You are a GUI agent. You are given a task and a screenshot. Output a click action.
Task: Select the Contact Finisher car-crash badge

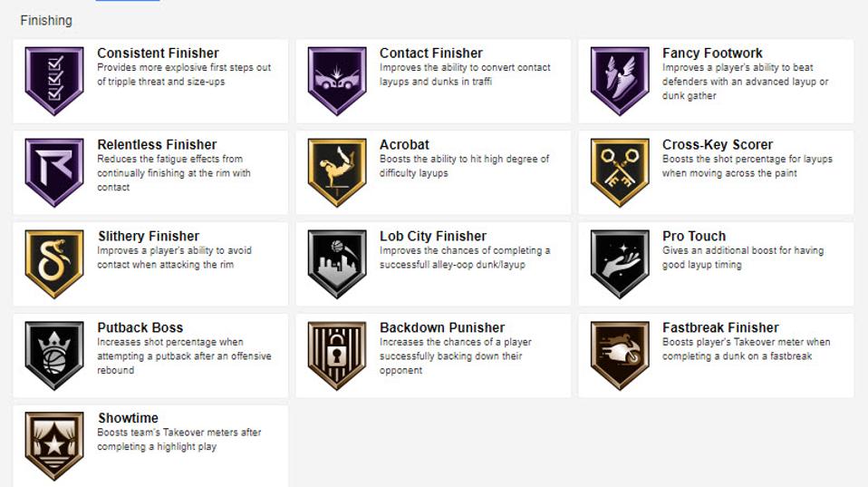[337, 81]
